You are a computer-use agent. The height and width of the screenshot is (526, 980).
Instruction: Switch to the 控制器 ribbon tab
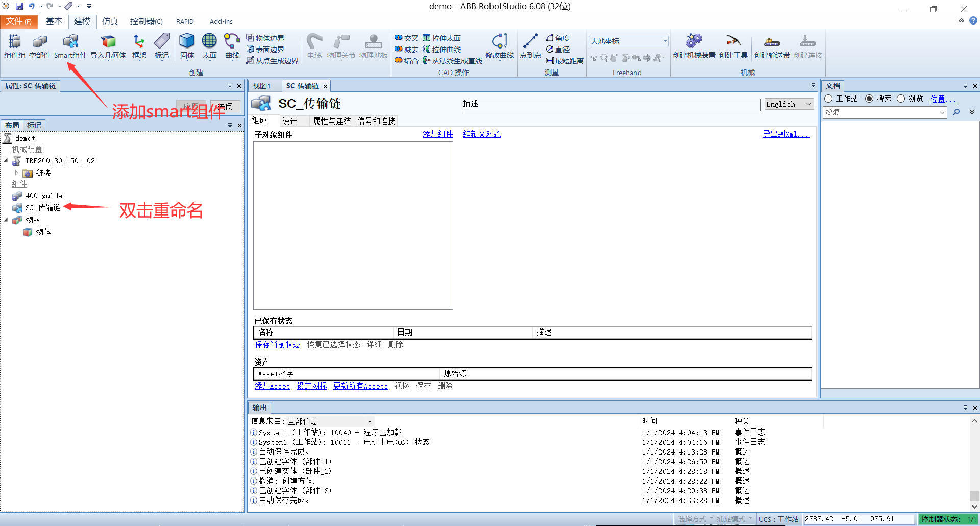click(x=146, y=21)
